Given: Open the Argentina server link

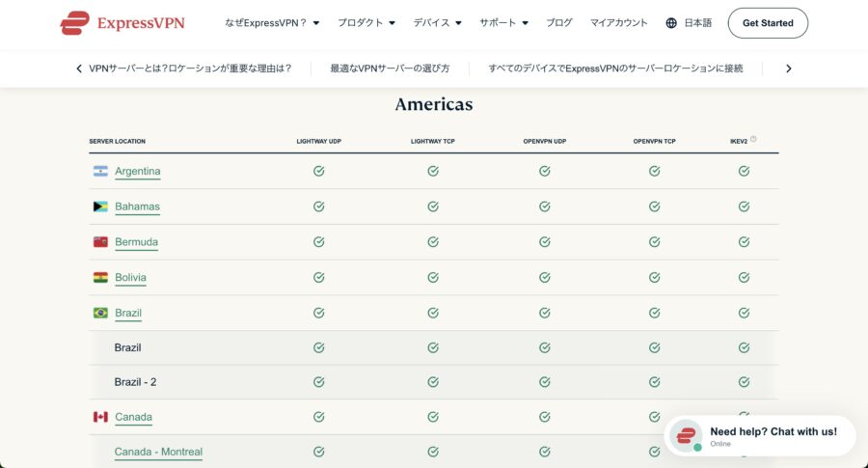Looking at the screenshot, I should [x=138, y=171].
